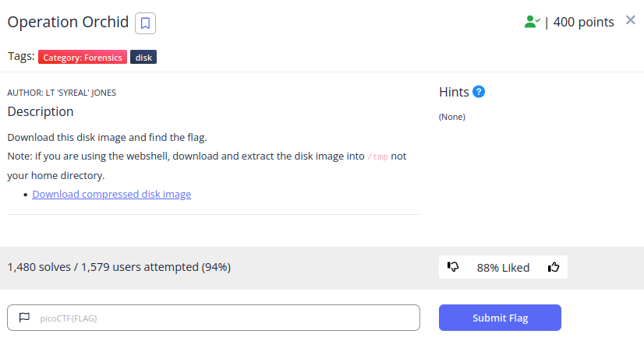Click the 400 points label
Image resolution: width=644 pixels, height=341 pixels.
coord(584,22)
